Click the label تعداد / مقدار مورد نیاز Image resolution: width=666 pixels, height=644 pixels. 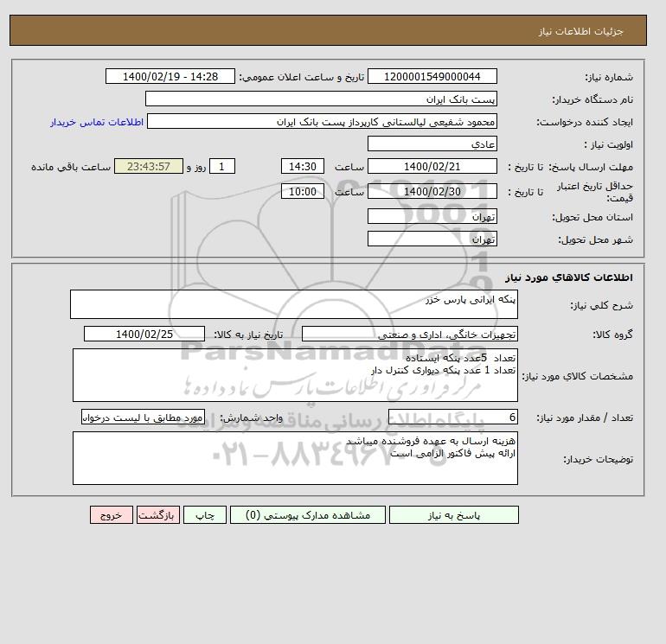tap(585, 418)
